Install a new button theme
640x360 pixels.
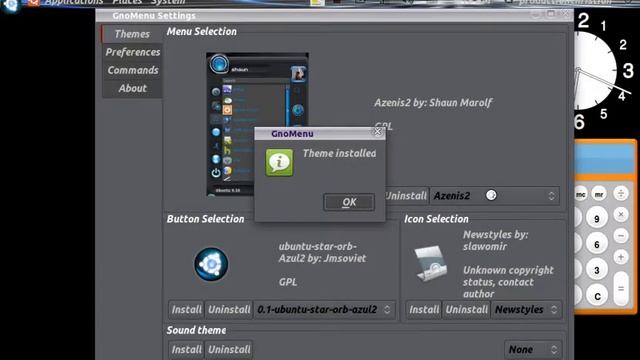pyautogui.click(x=186, y=309)
